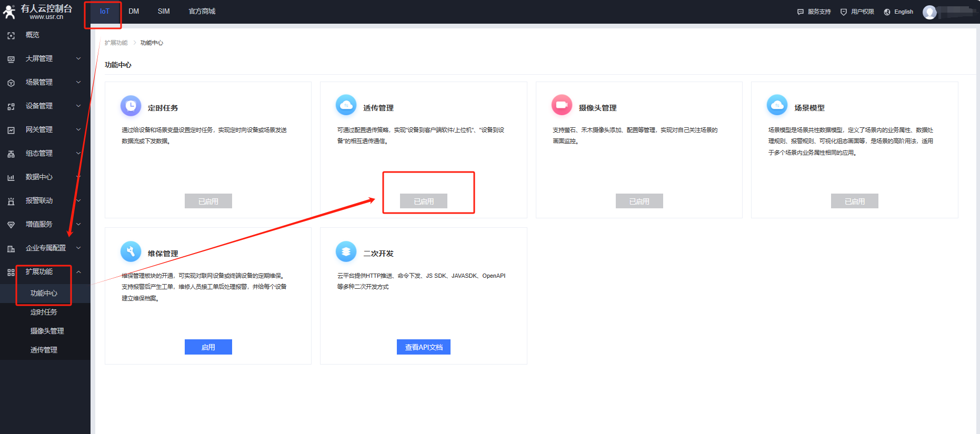Click 扩展功能 in the breadcrumb
The width and height of the screenshot is (980, 434).
coord(116,43)
